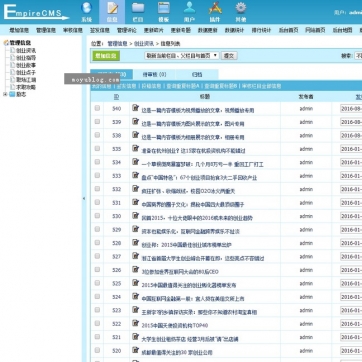The image size is (362, 362).
Task: Click the date field in row ID 540
Action: [x=351, y=109]
